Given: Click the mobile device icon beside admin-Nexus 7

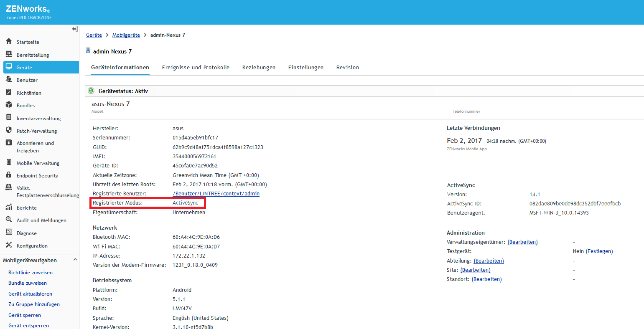Looking at the screenshot, I should 88,51.
